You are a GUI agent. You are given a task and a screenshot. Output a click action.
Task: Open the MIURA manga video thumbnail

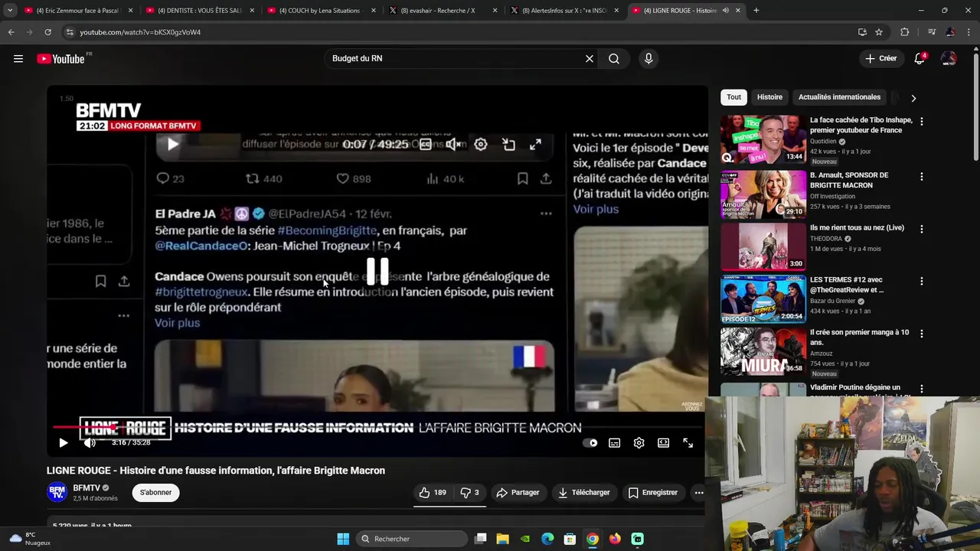pos(763,351)
